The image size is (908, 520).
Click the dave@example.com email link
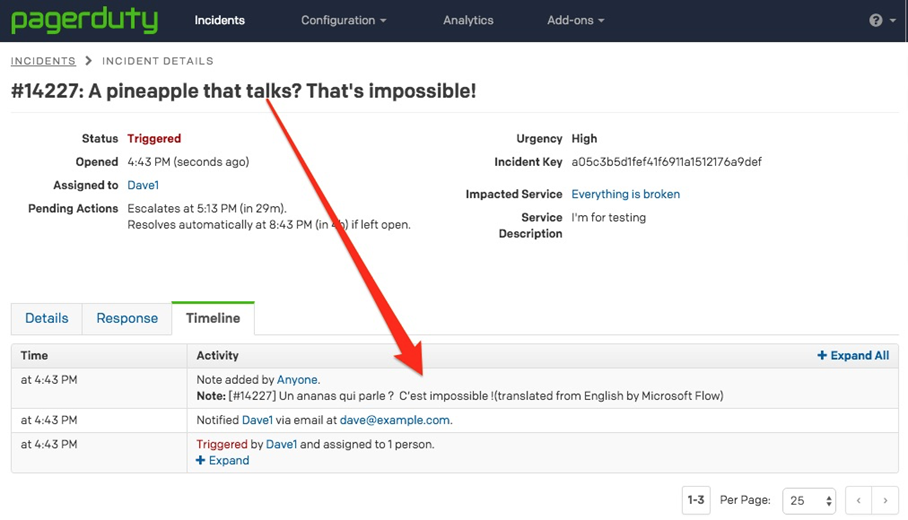pos(394,420)
